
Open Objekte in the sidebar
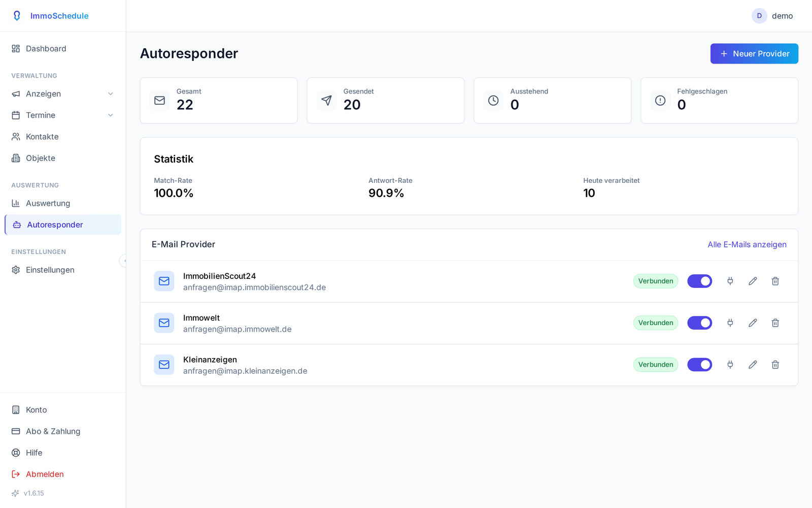(63, 158)
